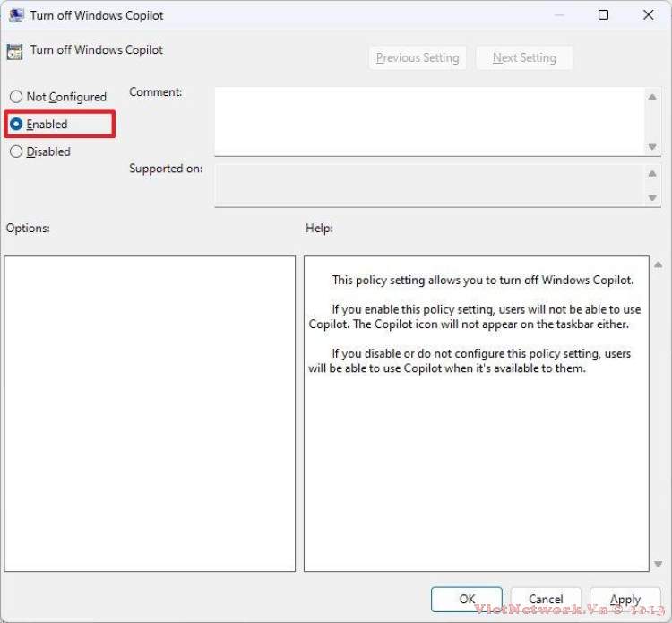Click the empty Options pane
The height and width of the screenshot is (623, 672).
click(x=150, y=413)
